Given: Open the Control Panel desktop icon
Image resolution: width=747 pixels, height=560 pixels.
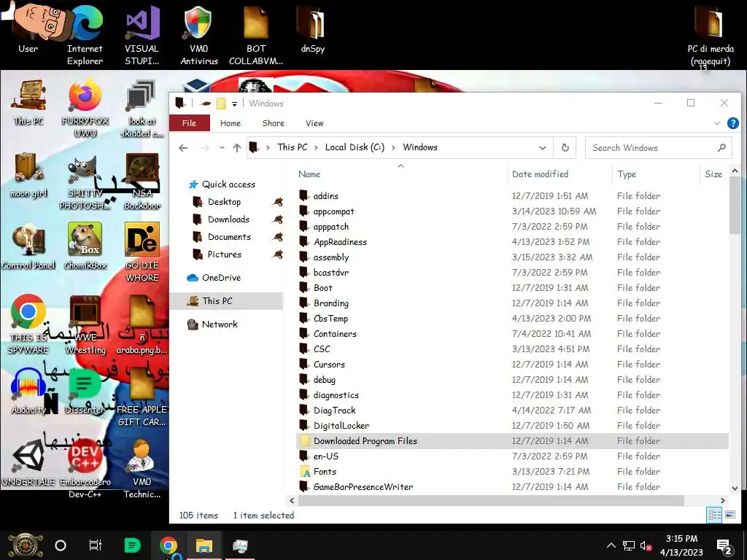Looking at the screenshot, I should [x=28, y=247].
